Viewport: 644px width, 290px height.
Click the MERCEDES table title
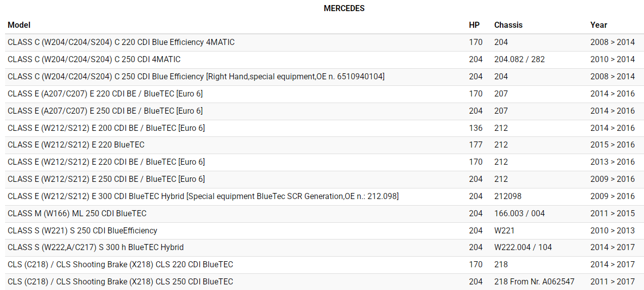[x=344, y=8]
